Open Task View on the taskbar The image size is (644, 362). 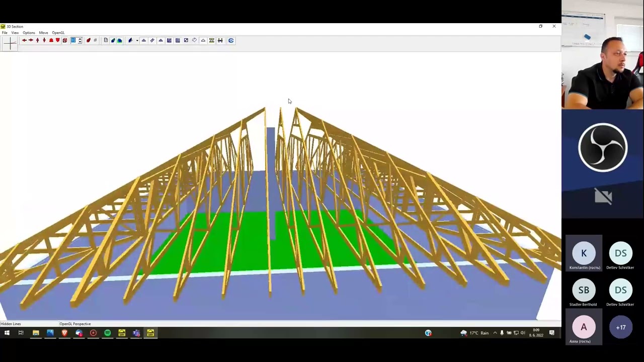[21, 333]
